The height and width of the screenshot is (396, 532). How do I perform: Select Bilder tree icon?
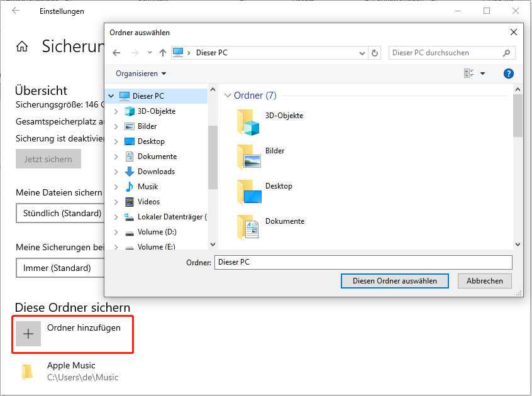tap(130, 126)
